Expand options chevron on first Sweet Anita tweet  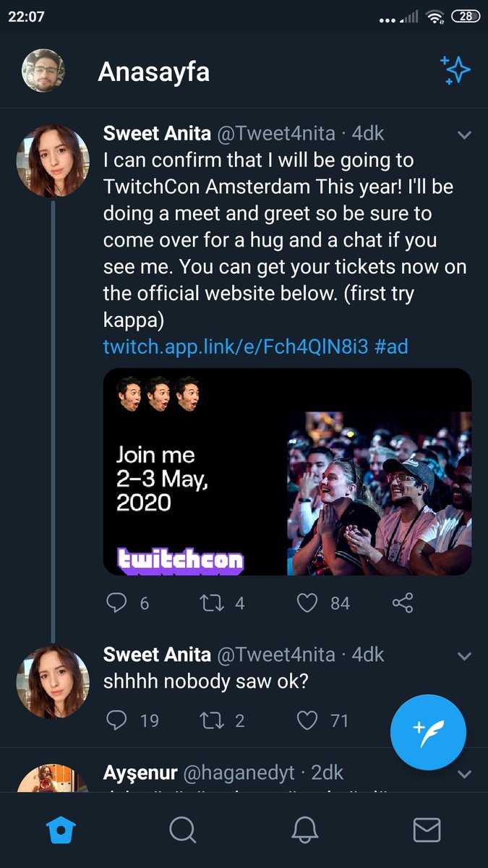click(465, 135)
